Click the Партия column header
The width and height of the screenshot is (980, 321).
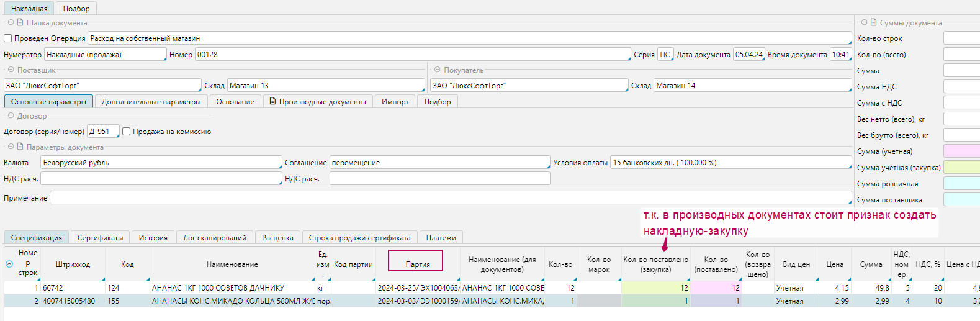417,264
